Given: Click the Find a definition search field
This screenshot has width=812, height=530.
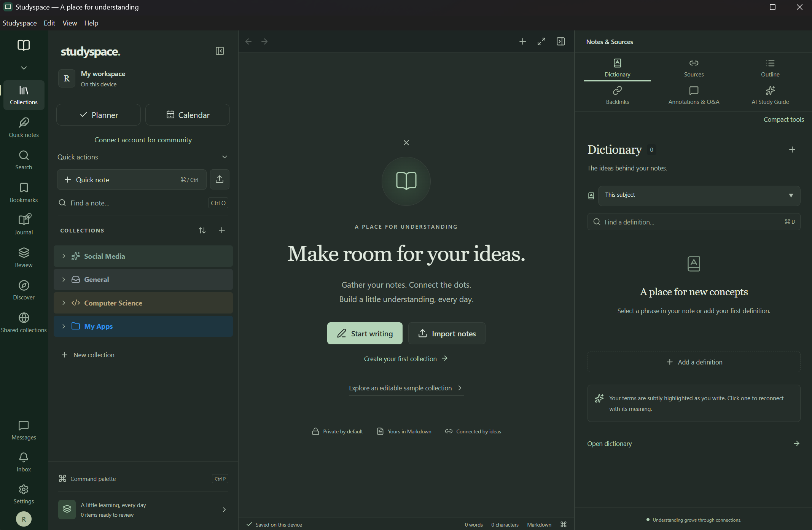Looking at the screenshot, I should click(x=694, y=222).
